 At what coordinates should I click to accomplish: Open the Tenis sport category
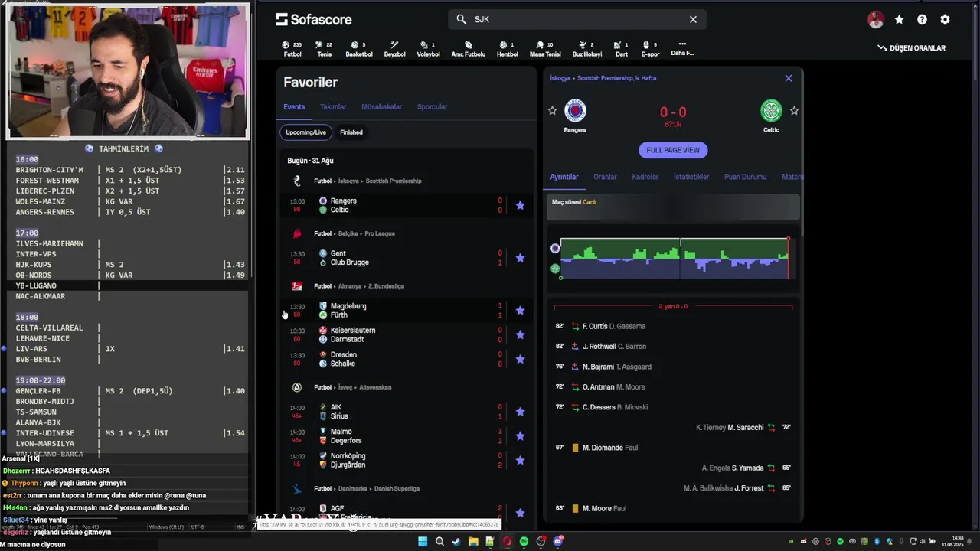click(x=325, y=49)
